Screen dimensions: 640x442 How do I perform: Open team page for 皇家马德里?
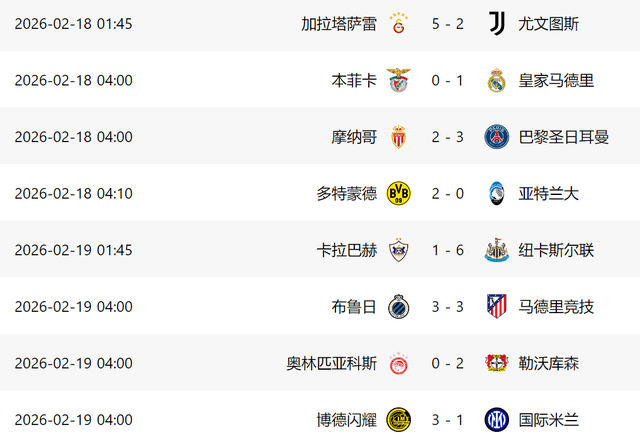[556, 80]
